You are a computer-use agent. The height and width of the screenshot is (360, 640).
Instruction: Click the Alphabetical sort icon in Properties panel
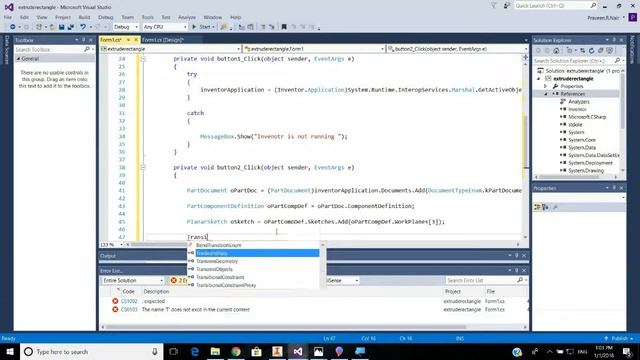[545, 207]
